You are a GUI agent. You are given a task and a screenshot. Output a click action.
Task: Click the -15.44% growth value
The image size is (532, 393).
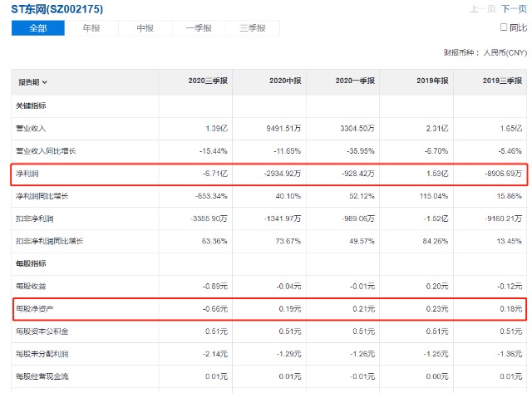[x=213, y=151]
